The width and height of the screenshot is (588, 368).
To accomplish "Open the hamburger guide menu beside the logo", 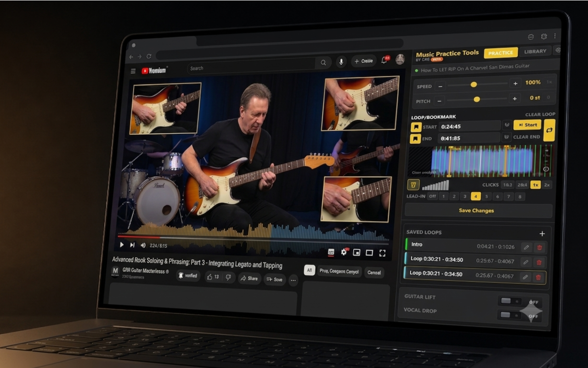I will pyautogui.click(x=133, y=71).
